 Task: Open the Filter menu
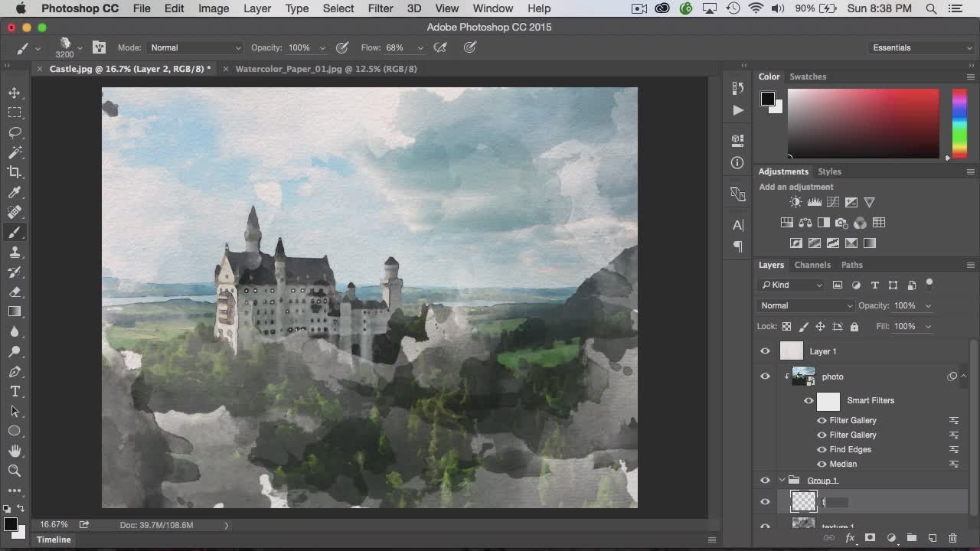tap(381, 8)
